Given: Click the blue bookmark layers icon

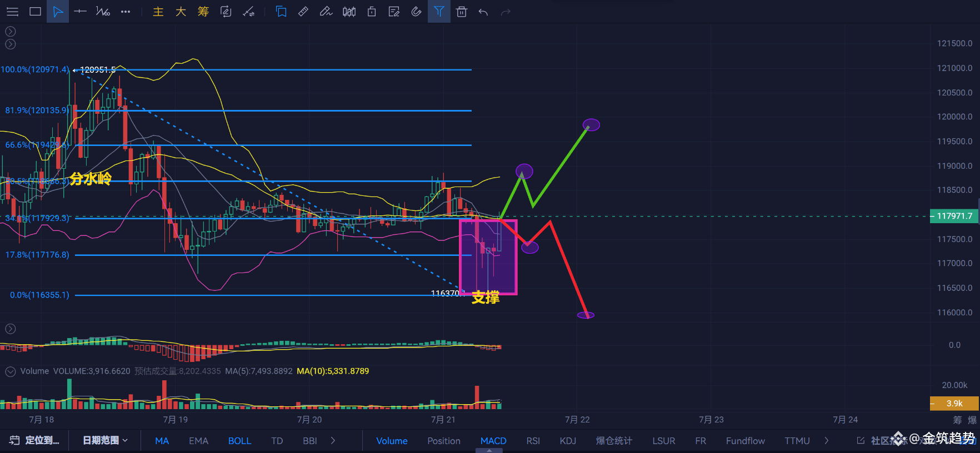Looking at the screenshot, I should click(281, 12).
